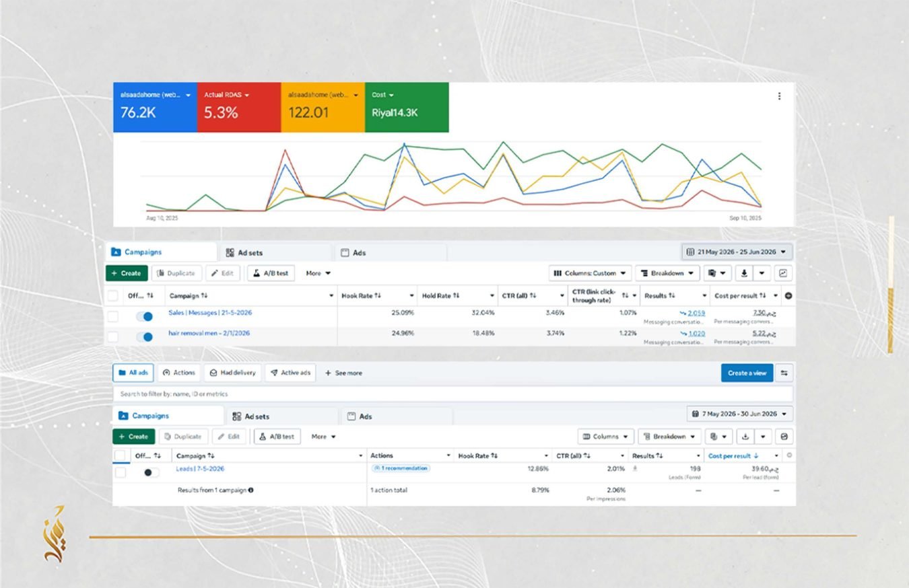Open the Sales | Messages | 21-5-2026 campaign link

click(210, 313)
